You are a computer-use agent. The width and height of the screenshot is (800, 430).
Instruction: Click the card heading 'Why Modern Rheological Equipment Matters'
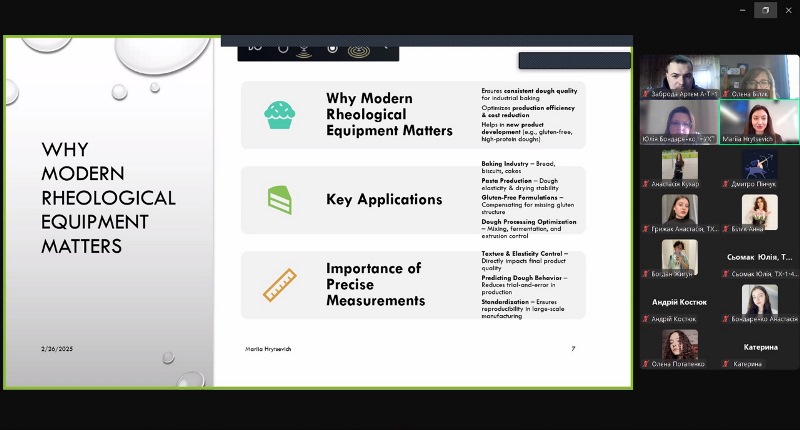click(x=389, y=114)
